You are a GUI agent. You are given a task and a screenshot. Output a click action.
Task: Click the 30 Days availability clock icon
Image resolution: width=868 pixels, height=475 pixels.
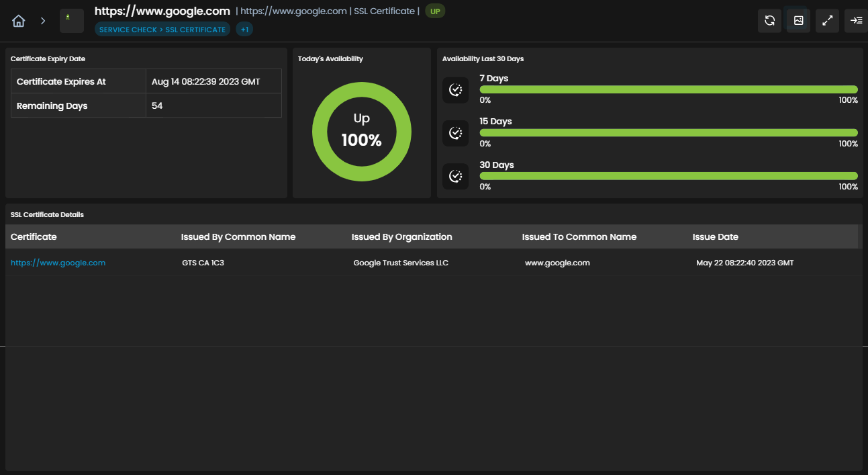455,177
